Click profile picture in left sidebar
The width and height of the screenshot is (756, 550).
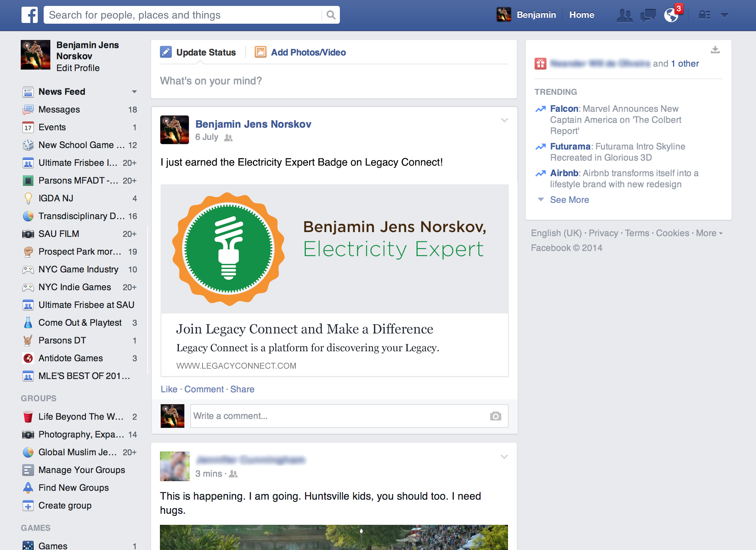(36, 55)
